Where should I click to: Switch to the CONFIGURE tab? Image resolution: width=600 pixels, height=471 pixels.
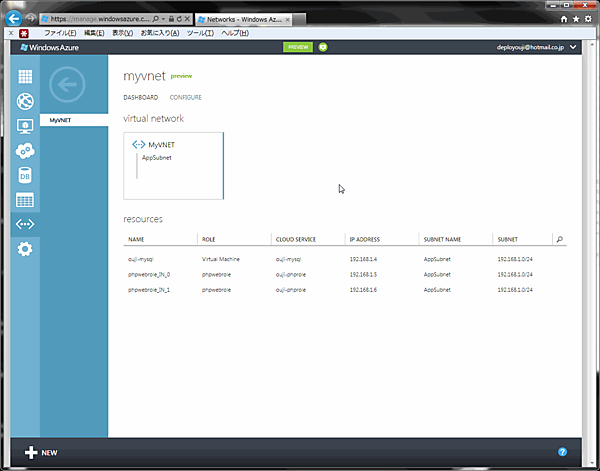185,97
